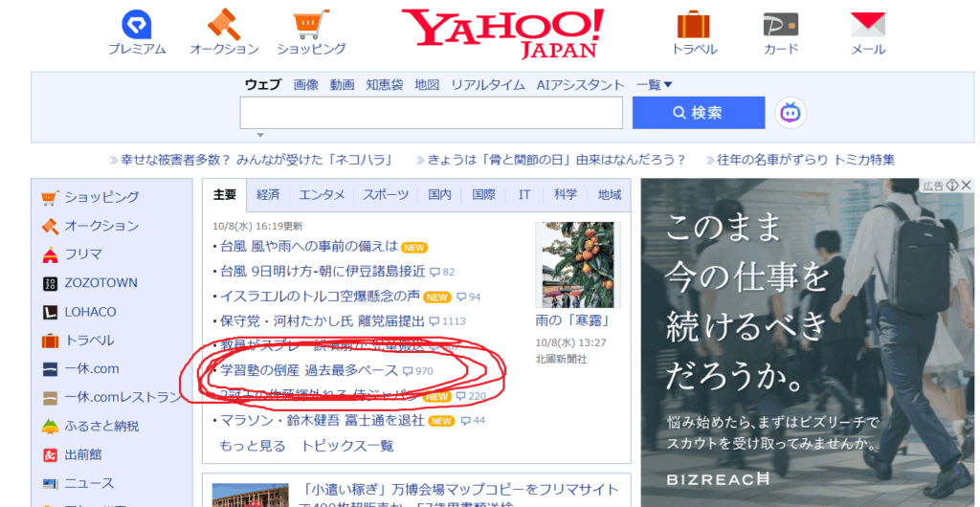Select the スポーツ news tab
Viewport: 980px width, 507px height.
(386, 195)
